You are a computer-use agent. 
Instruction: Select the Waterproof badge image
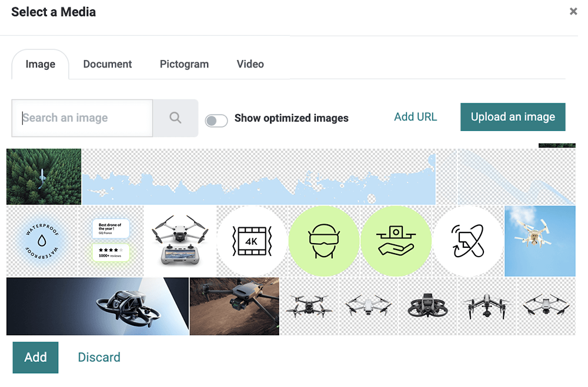click(44, 241)
